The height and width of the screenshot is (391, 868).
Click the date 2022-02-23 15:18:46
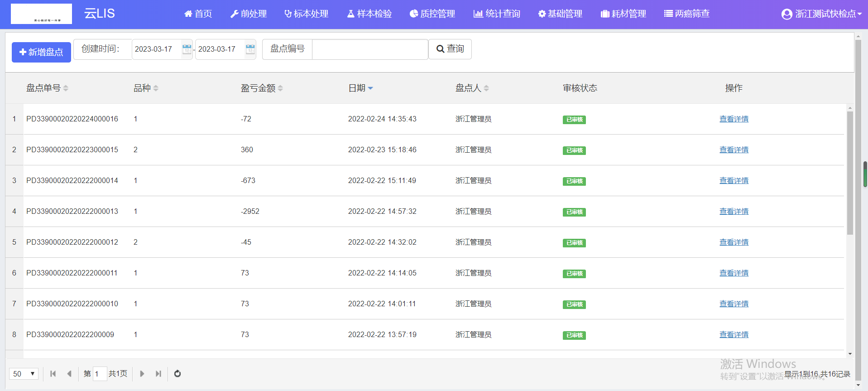[x=382, y=150]
